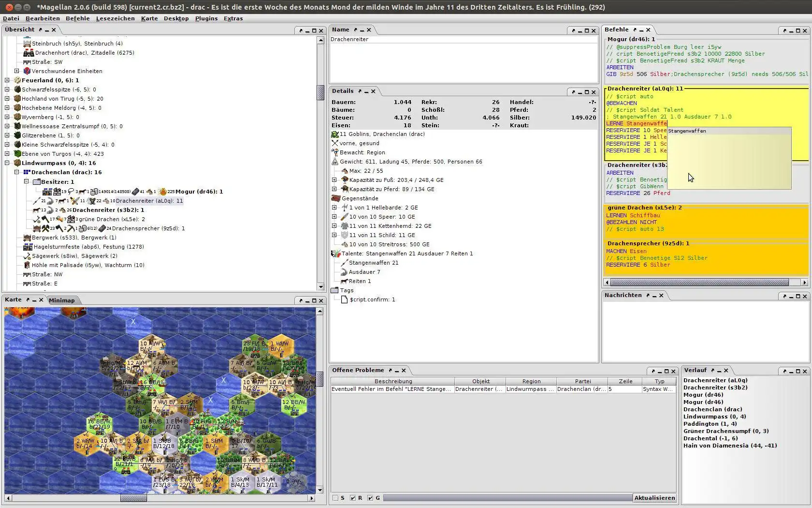Click the Befehle horizontal scrollbar
Viewport: 812px width, 508px height.
tap(699, 283)
